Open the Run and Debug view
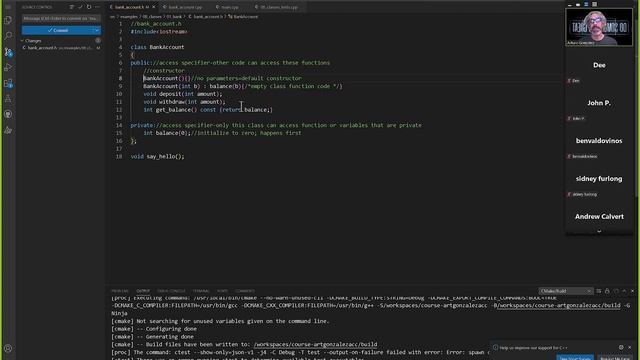 coord(8,68)
